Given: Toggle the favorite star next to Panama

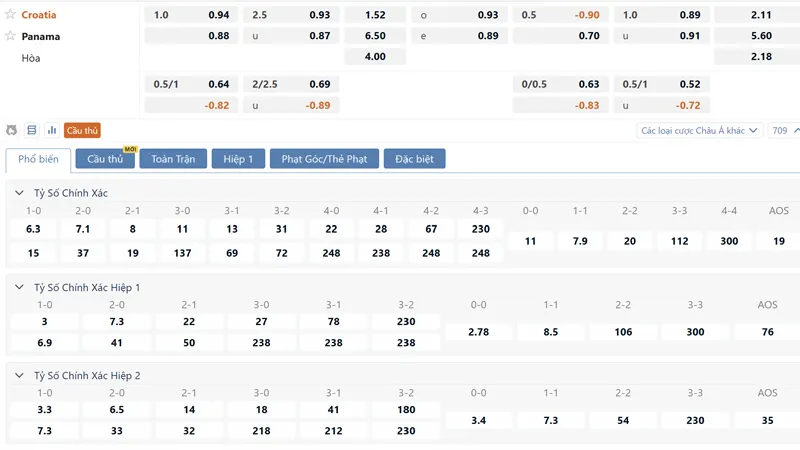Looking at the screenshot, I should coord(10,36).
